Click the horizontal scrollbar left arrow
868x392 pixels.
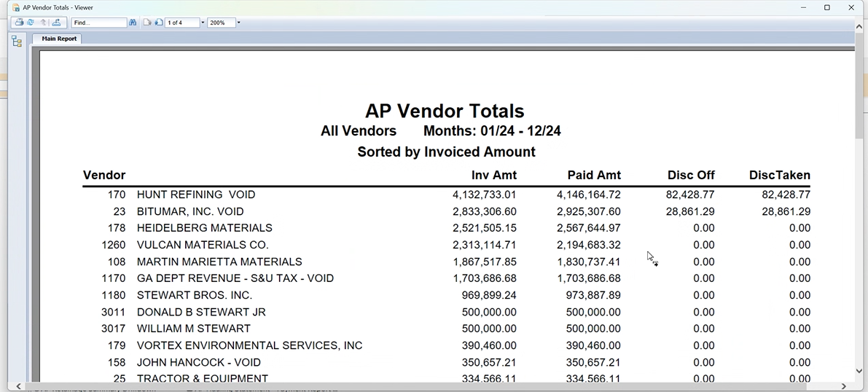tap(19, 386)
